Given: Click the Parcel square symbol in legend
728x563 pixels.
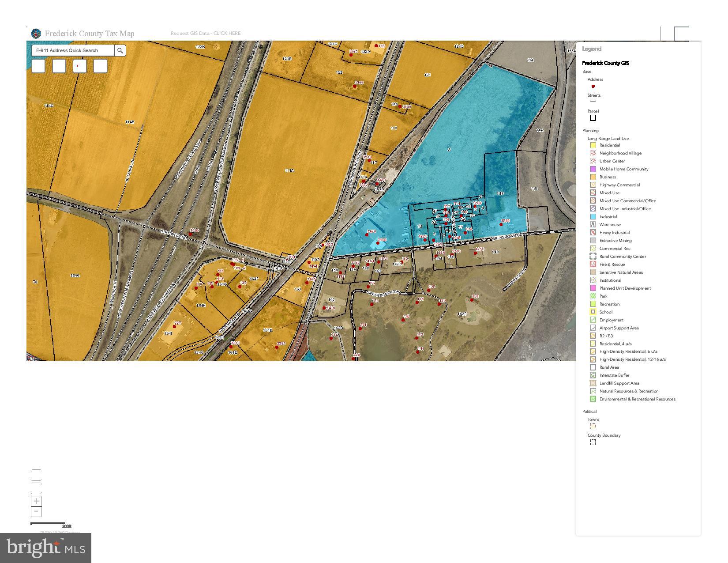Looking at the screenshot, I should pyautogui.click(x=593, y=118).
